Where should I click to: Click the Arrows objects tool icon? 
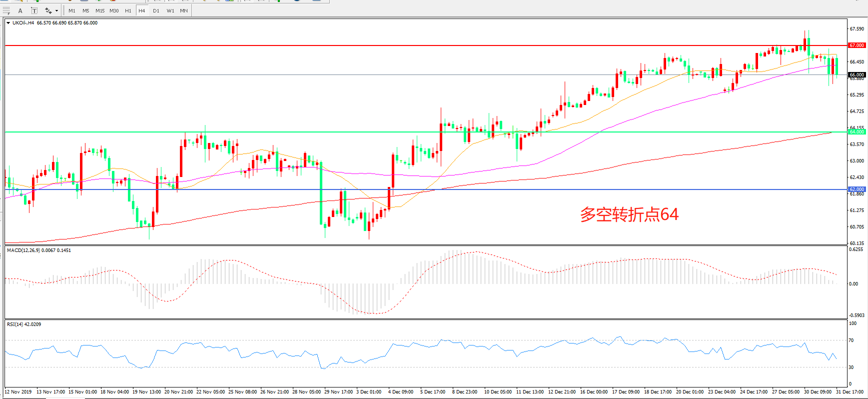click(48, 10)
